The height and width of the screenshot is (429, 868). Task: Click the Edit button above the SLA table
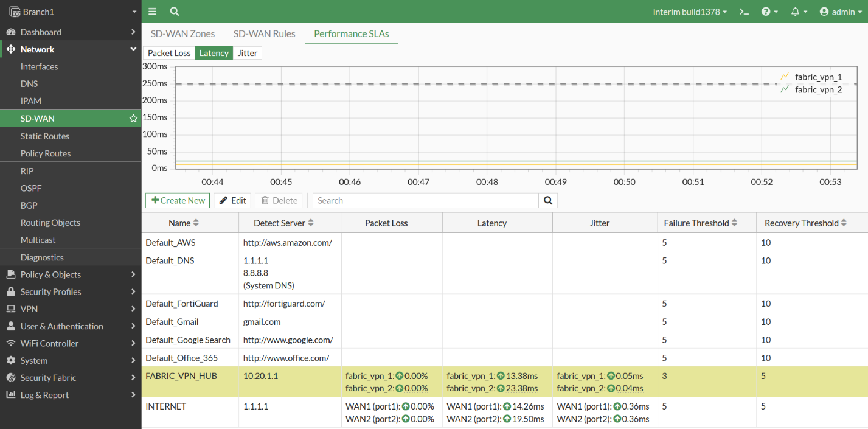click(x=232, y=200)
